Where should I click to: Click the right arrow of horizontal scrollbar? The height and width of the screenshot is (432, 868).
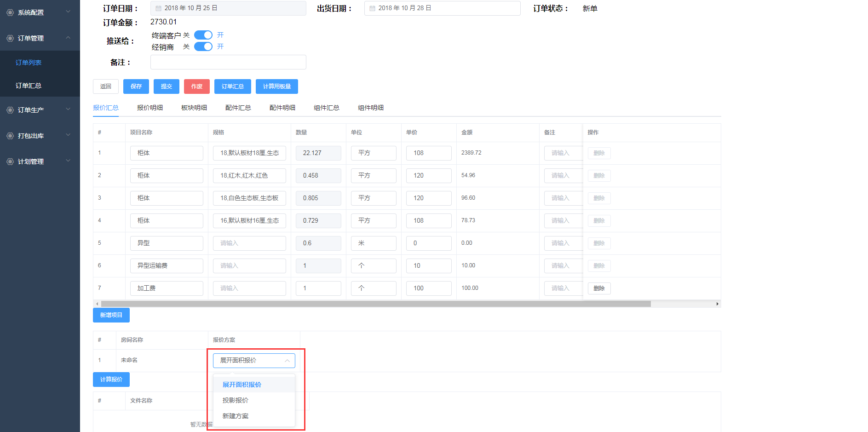coord(717,304)
